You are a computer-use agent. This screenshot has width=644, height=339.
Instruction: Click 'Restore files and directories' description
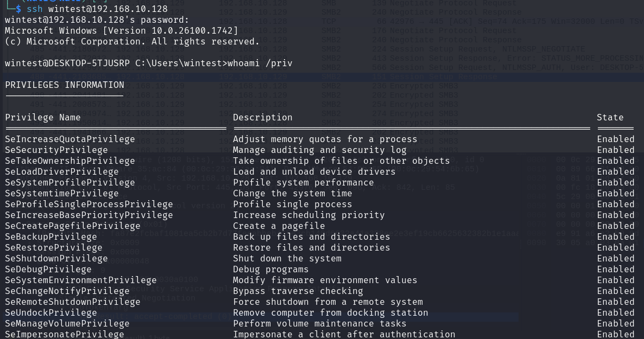(312, 248)
